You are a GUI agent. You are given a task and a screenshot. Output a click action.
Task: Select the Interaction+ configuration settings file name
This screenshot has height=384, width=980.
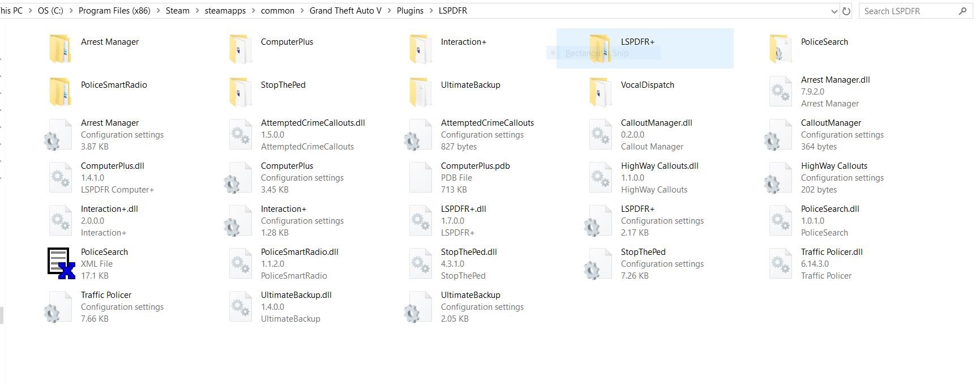(284, 209)
